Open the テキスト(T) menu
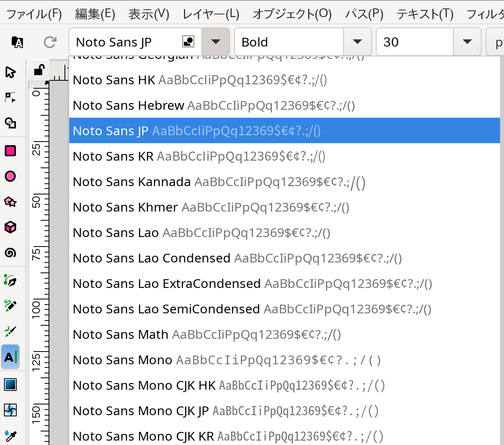 tap(425, 14)
